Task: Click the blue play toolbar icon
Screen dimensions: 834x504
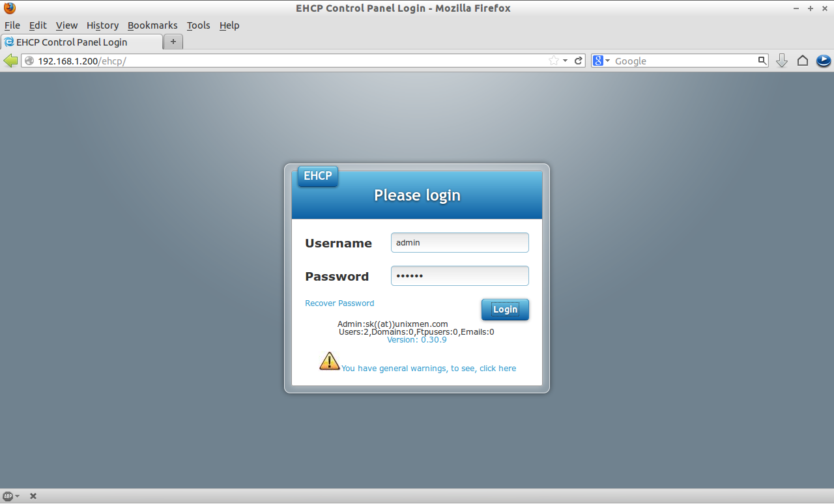Action: click(x=824, y=61)
